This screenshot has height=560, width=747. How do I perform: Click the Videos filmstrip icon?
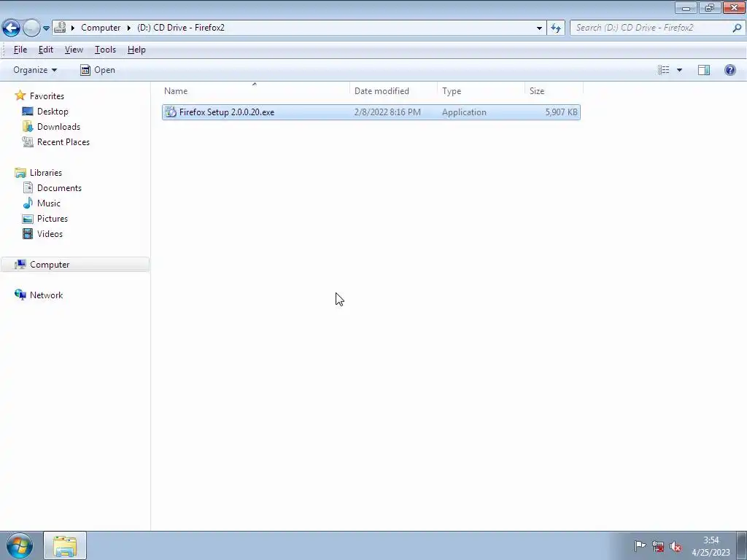click(x=28, y=234)
